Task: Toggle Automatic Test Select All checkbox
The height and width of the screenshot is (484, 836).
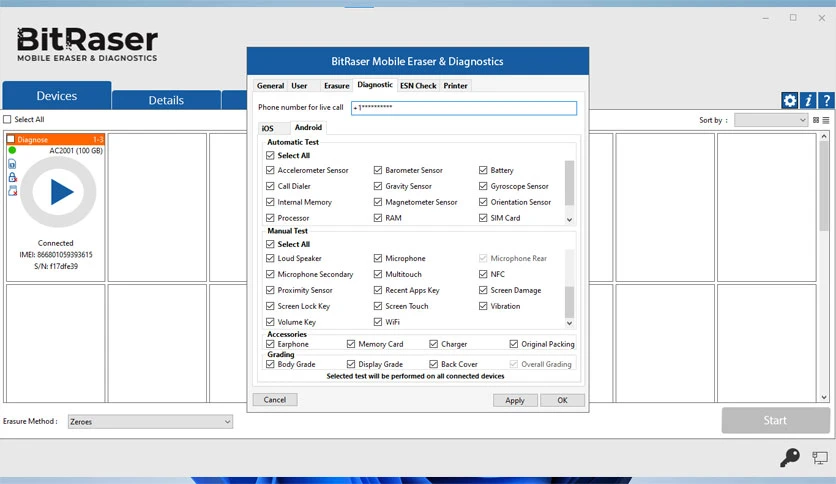Action: 270,156
